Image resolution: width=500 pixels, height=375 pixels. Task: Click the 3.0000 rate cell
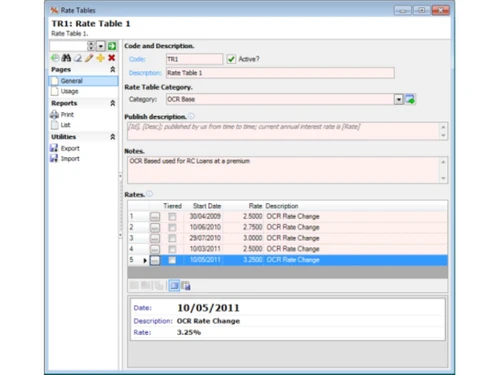(252, 238)
